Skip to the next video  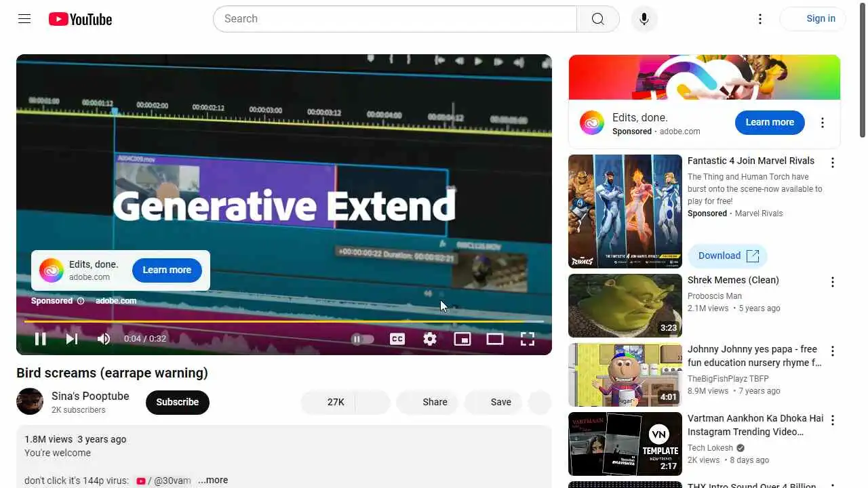pyautogui.click(x=72, y=339)
